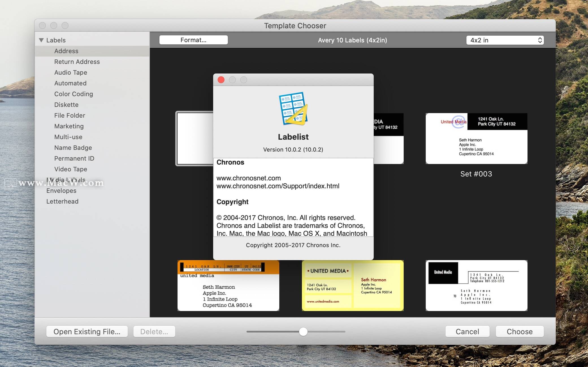Click the Avery 10 Labels (4x2in) title

353,40
